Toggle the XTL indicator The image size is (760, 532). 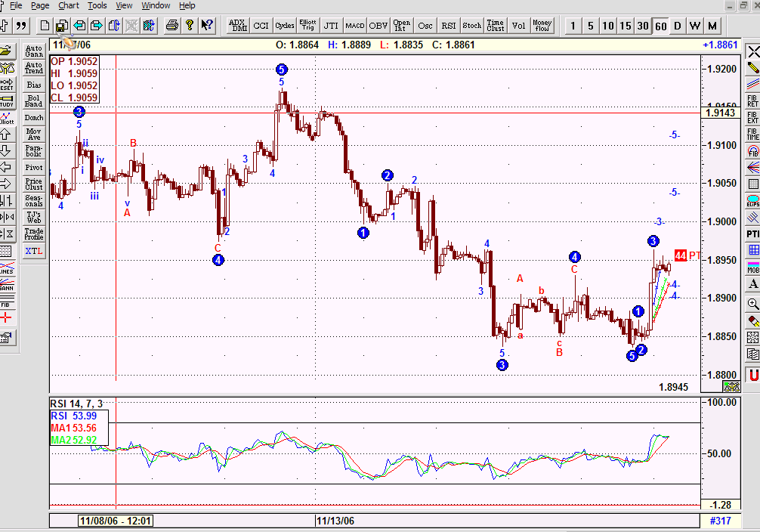tap(34, 251)
